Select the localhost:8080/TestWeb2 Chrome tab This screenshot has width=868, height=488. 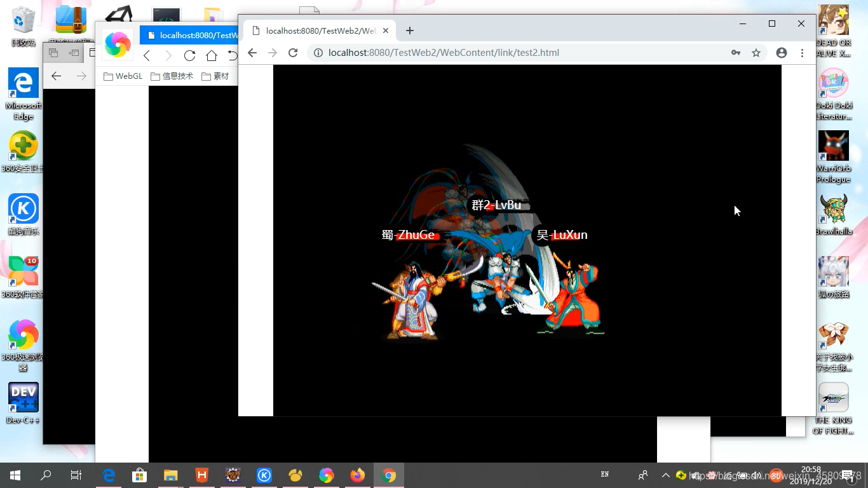[x=320, y=30]
